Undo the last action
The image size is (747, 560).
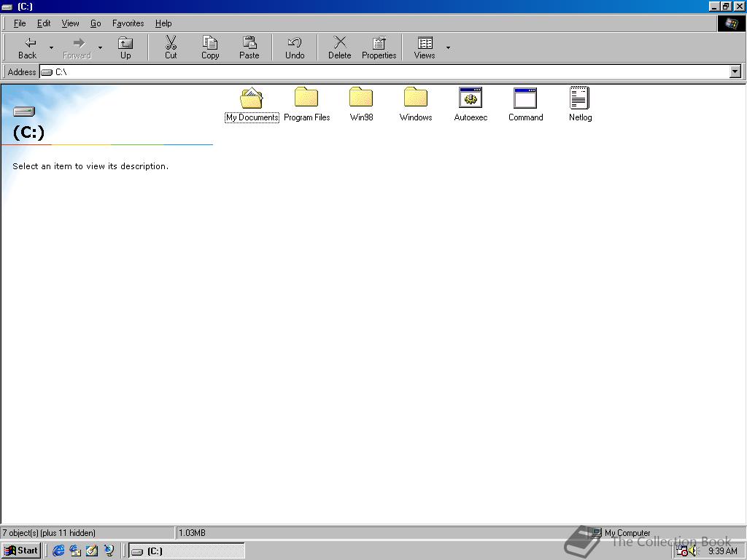295,47
